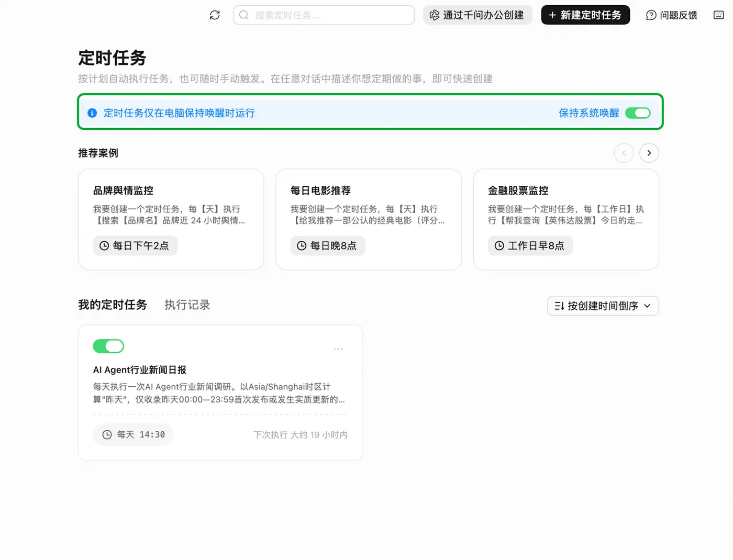Click 下次执行 大约 19 小时内 text
This screenshot has width=733, height=560.
pos(301,434)
